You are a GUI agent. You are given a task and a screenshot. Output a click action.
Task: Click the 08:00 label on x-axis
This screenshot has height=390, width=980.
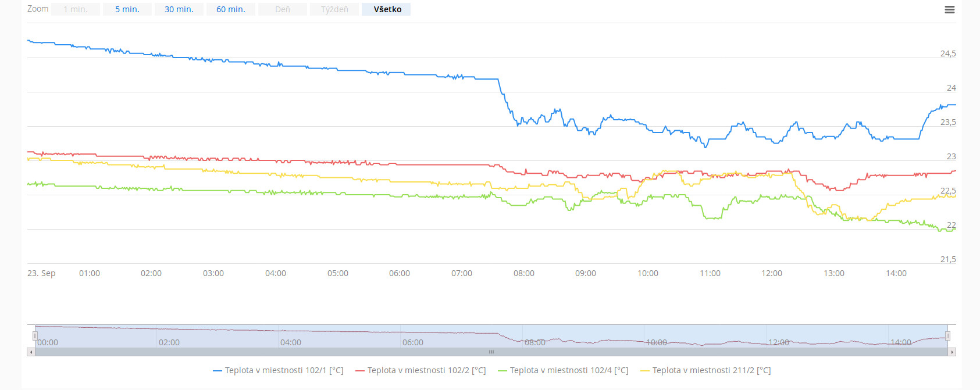point(523,273)
